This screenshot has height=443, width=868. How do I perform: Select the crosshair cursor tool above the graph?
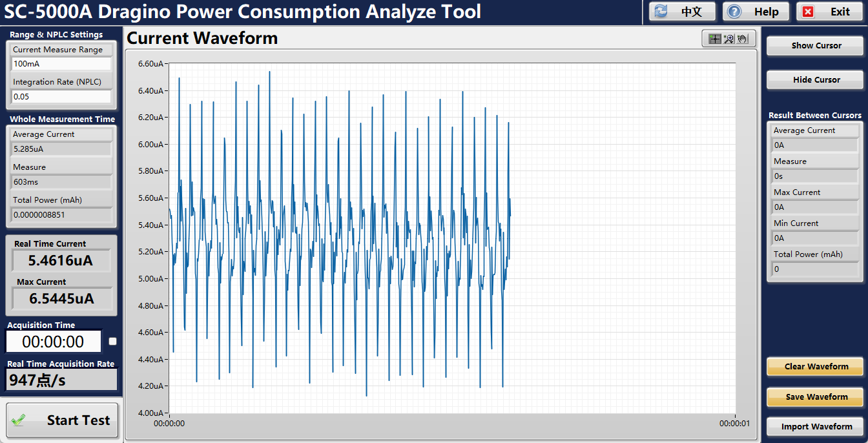pos(714,39)
